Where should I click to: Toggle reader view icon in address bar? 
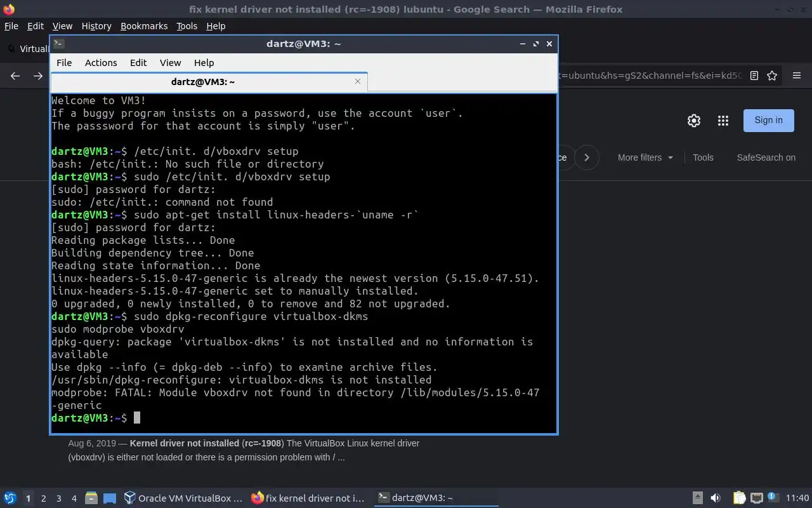pyautogui.click(x=754, y=76)
